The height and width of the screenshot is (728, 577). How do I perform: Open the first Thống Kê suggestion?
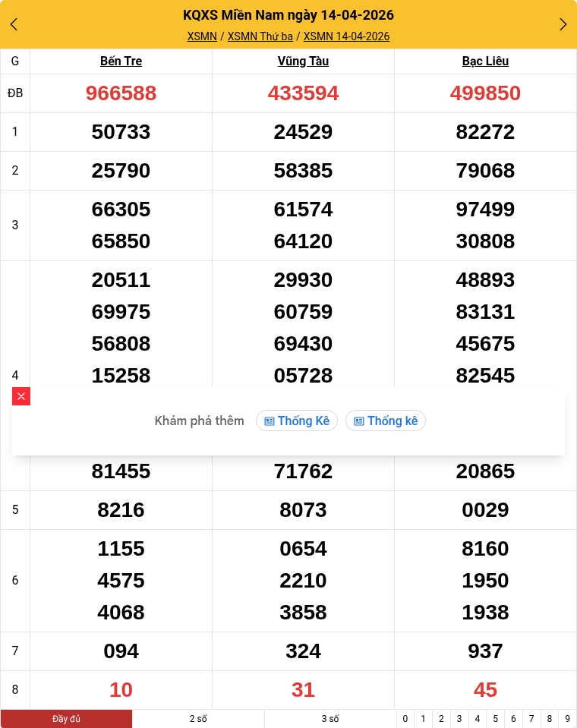297,421
